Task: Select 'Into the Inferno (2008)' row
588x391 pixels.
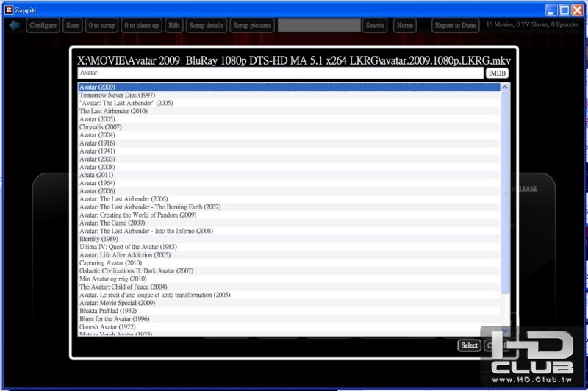Action: (x=289, y=231)
